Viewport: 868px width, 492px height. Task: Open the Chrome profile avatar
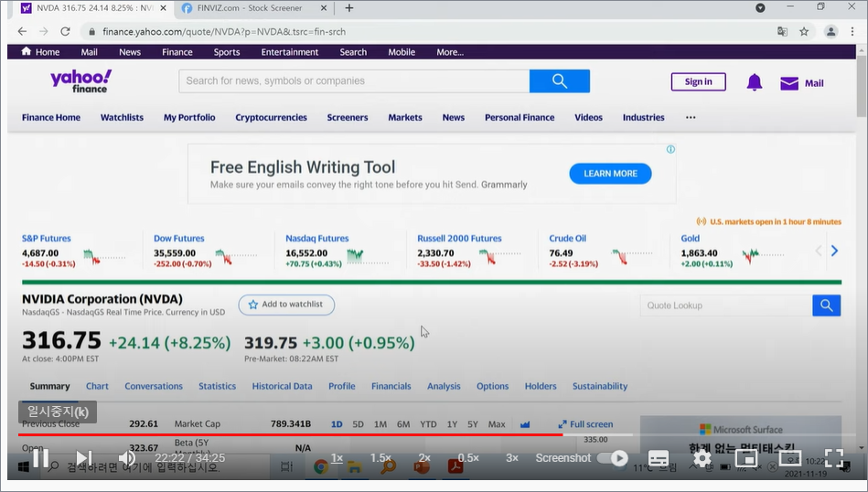[x=830, y=31]
